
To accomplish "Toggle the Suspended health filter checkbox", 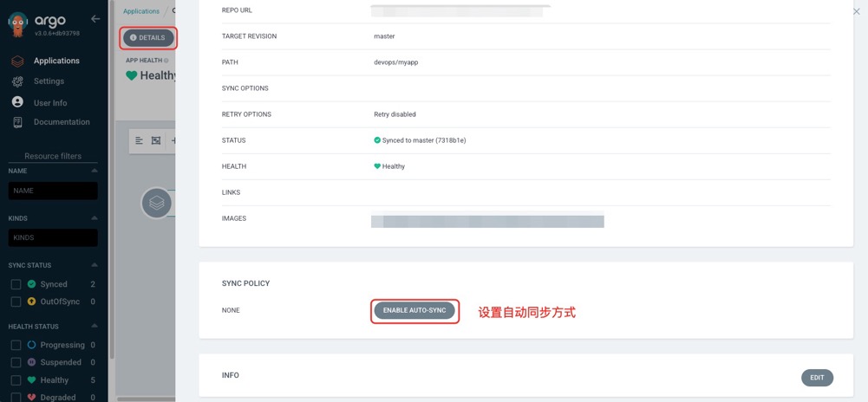I will click(16, 362).
